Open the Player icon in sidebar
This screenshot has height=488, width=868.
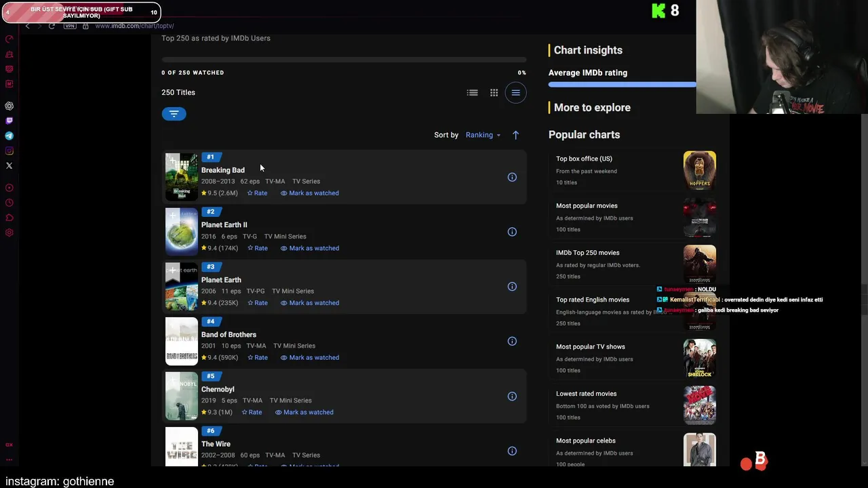[x=9, y=188]
